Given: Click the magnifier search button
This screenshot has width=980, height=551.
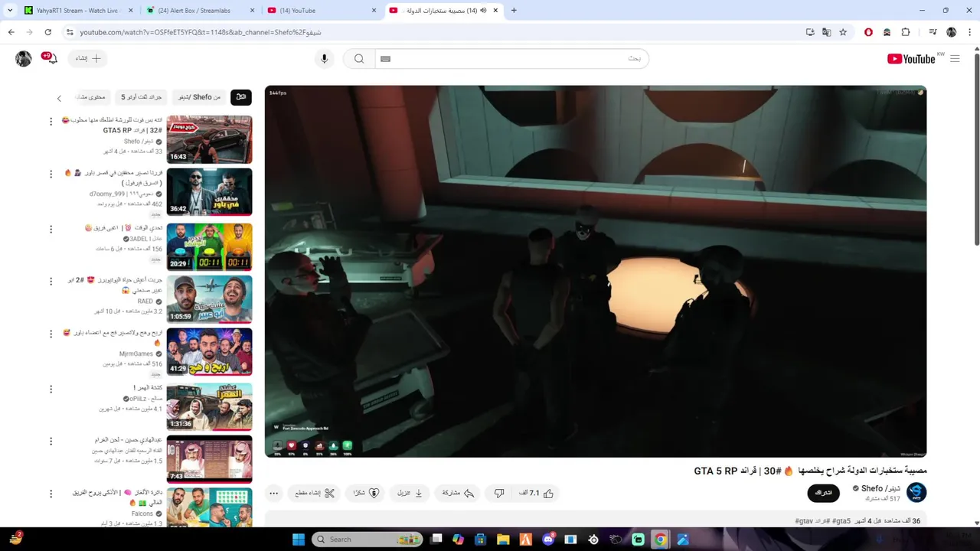Looking at the screenshot, I should tap(359, 59).
